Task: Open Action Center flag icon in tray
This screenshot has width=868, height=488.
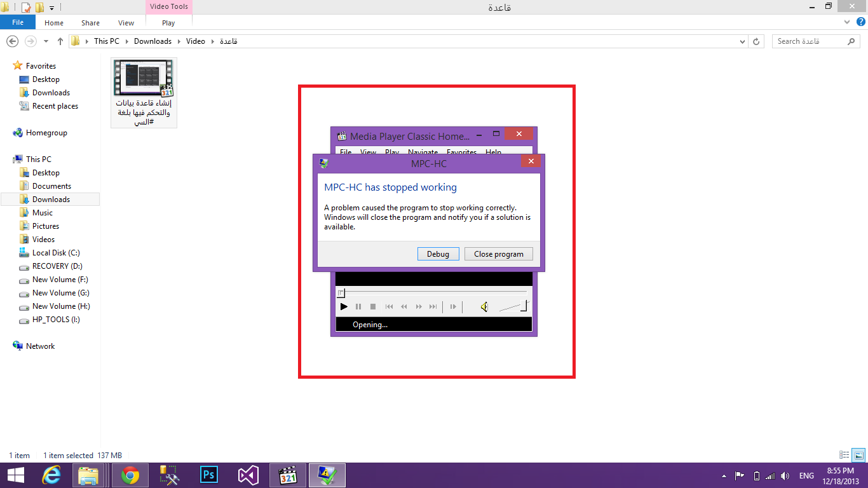Action: point(740,475)
